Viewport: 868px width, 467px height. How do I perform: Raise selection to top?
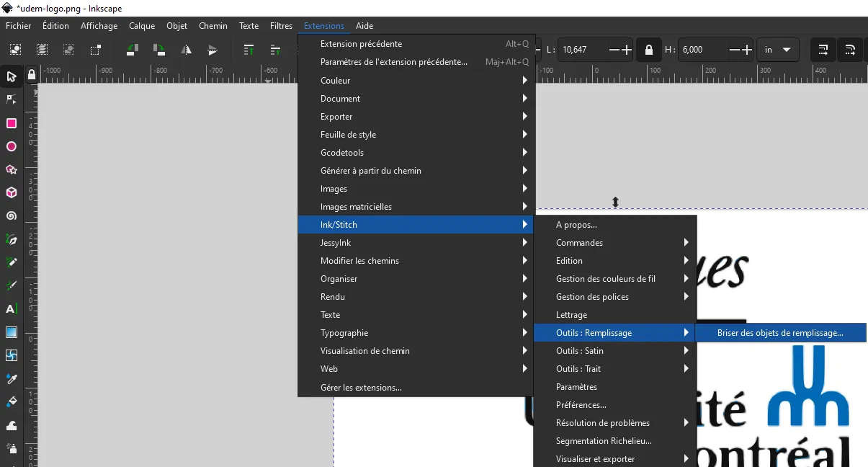(249, 50)
